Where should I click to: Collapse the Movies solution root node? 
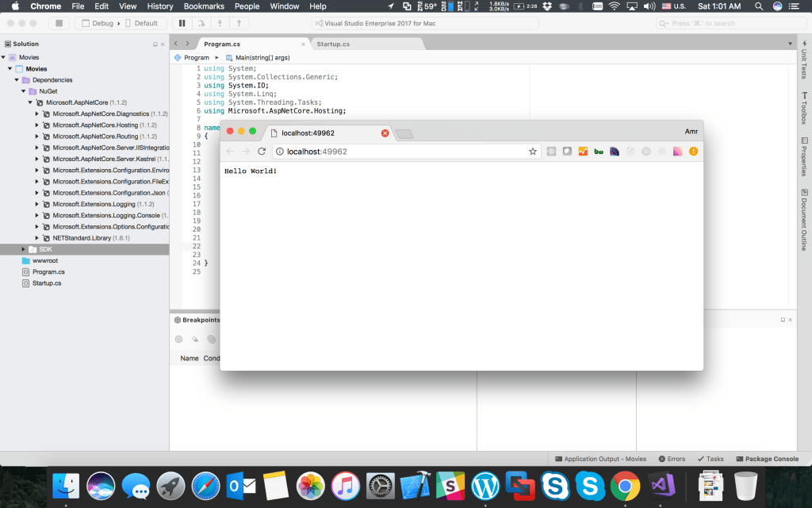(x=4, y=57)
